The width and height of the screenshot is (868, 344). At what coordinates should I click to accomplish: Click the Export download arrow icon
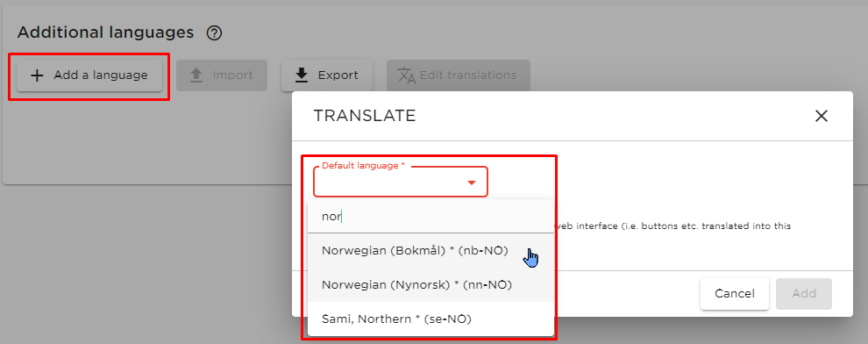click(301, 75)
